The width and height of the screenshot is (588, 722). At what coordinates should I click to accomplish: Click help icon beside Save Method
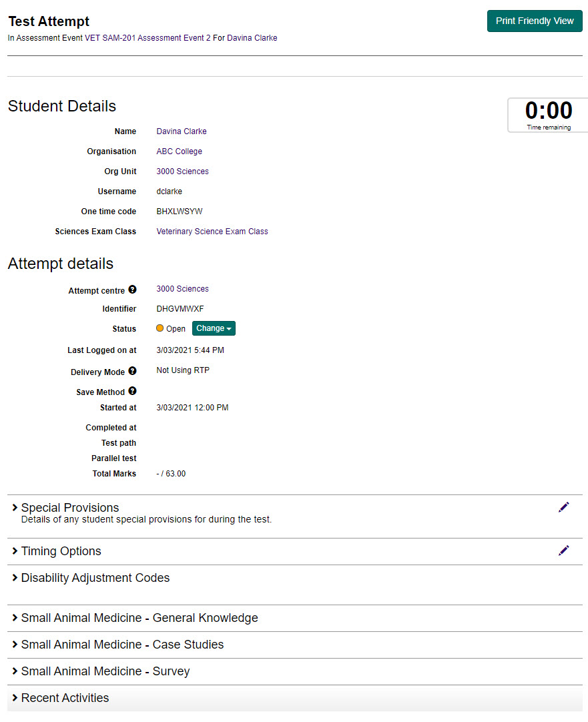pos(132,391)
